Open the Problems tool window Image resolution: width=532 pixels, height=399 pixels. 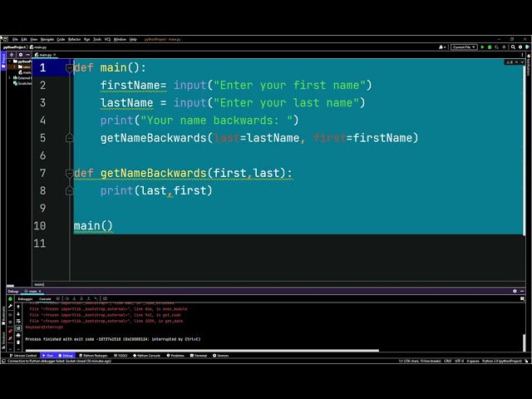pos(175,356)
